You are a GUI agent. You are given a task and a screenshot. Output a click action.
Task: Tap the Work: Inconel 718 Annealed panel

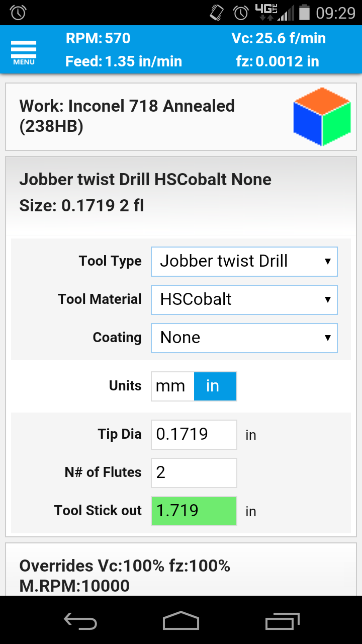(x=151, y=117)
